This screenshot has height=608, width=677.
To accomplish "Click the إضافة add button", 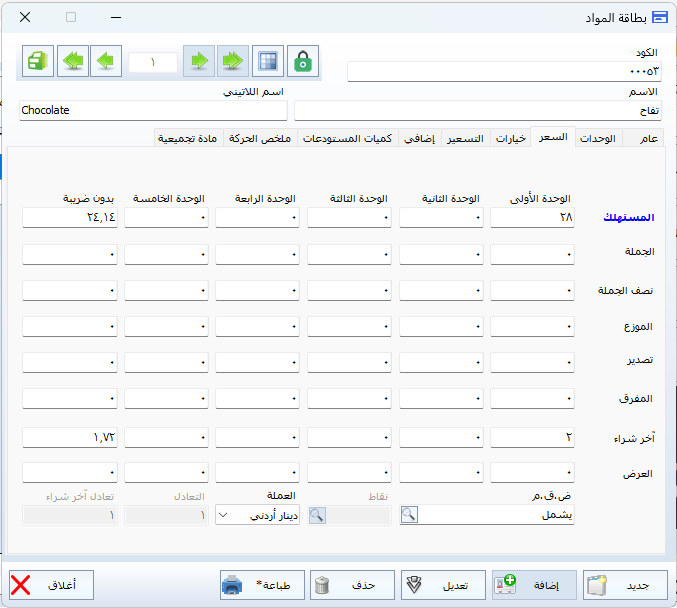I will [534, 585].
